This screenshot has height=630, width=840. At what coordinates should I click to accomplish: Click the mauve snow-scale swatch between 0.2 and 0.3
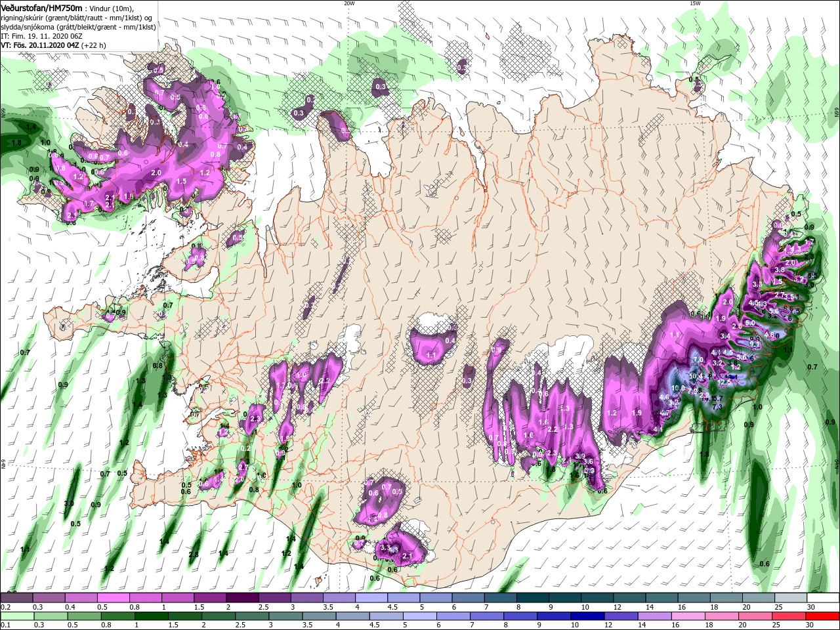click(17, 597)
